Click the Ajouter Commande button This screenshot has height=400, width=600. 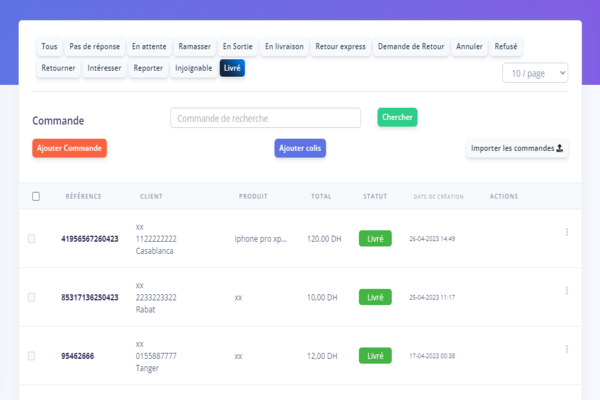coord(69,148)
